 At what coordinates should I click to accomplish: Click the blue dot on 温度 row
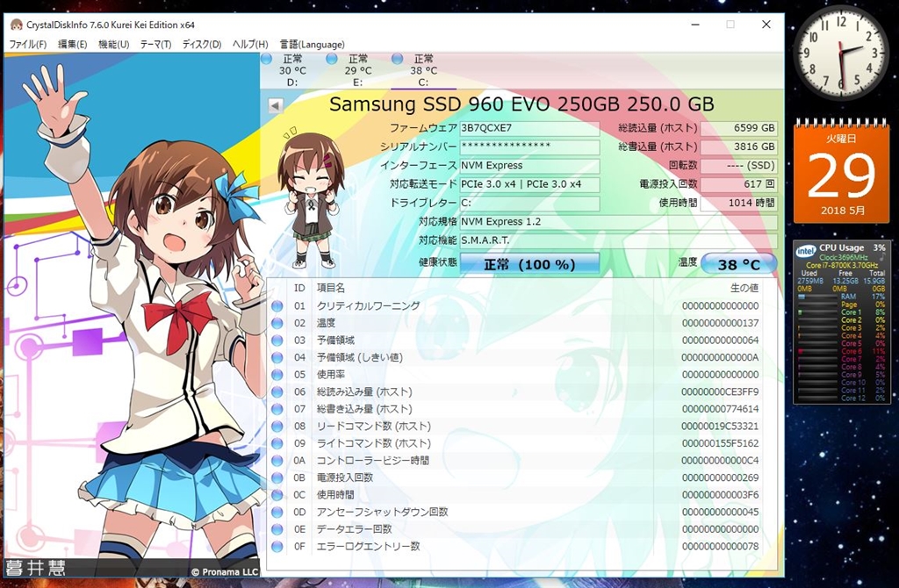[277, 323]
